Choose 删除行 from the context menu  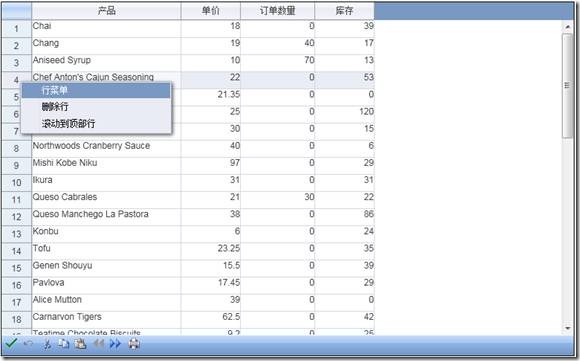pyautogui.click(x=96, y=107)
